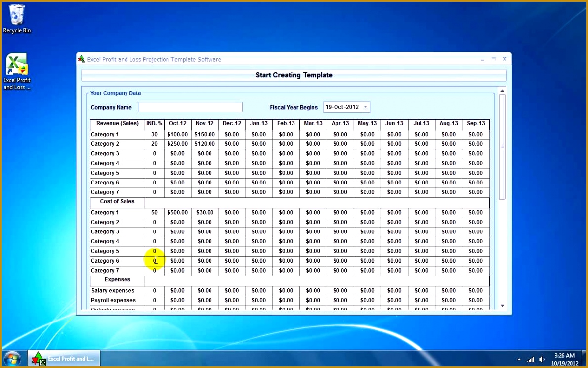This screenshot has height=368, width=588.
Task: Click the Jun-13 column header
Action: click(x=394, y=124)
